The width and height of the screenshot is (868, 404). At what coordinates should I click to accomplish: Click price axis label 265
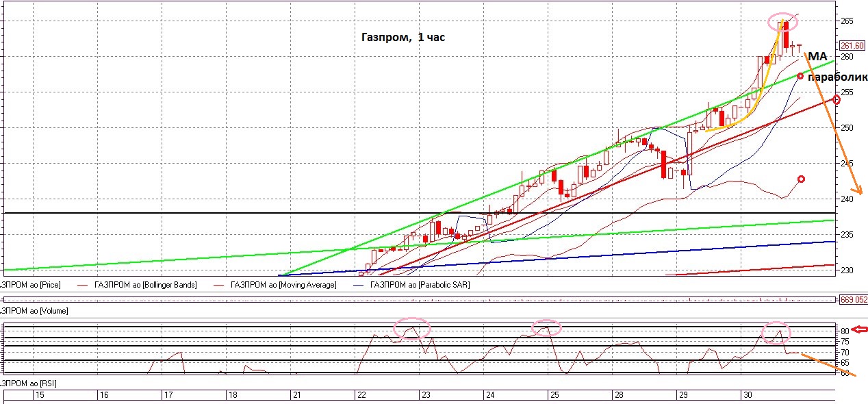point(846,21)
